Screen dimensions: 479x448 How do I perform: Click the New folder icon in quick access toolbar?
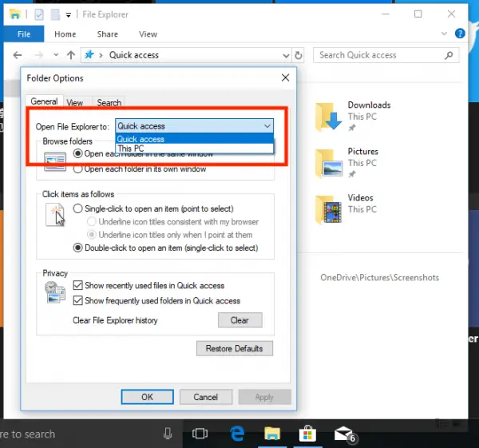click(55, 14)
